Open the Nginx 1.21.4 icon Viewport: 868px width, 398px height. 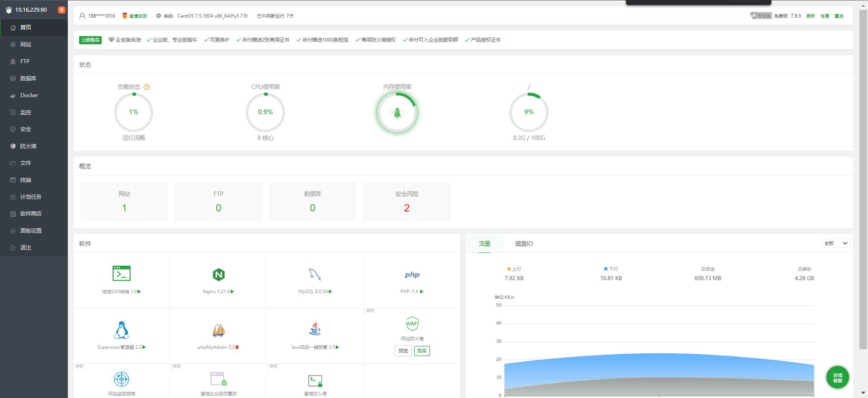coord(219,274)
